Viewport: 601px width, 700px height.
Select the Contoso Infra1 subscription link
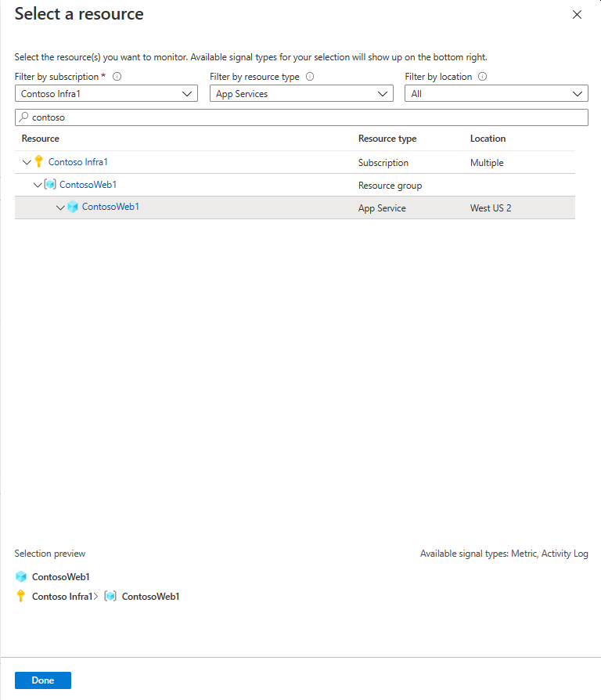[x=78, y=161]
